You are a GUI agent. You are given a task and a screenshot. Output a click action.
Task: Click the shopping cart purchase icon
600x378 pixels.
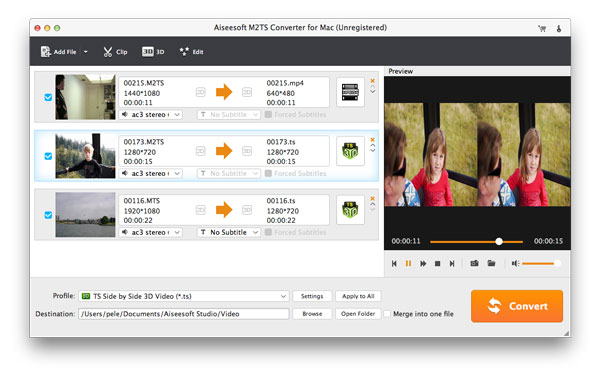pyautogui.click(x=542, y=28)
